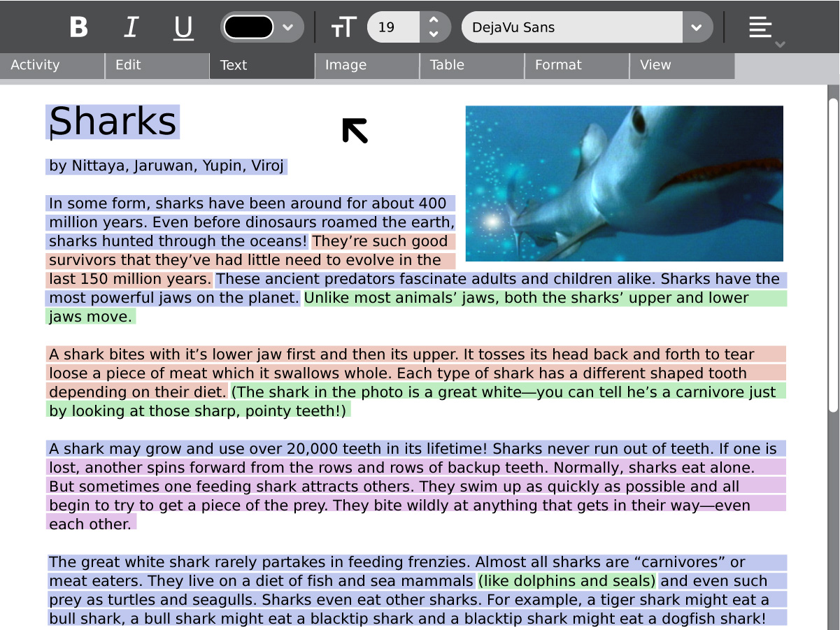Expand the text color dropdown arrow
Viewport: 840px width, 630px height.
[x=287, y=27]
